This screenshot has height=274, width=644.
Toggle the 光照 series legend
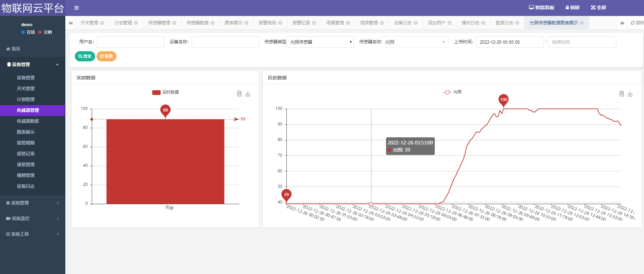point(452,92)
